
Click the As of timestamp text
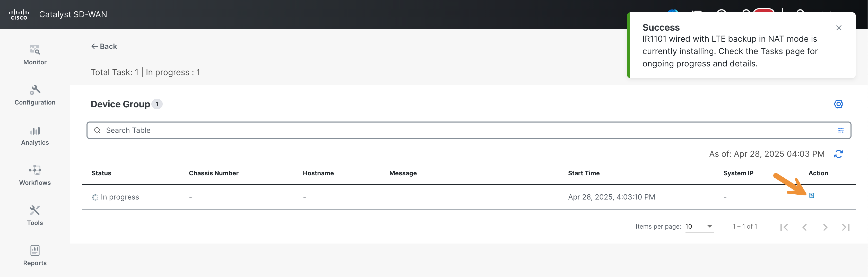coord(767,154)
